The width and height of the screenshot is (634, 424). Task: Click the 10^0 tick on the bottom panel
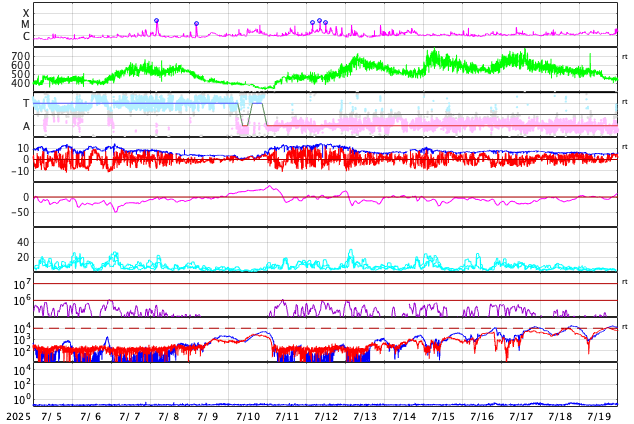(x=22, y=399)
